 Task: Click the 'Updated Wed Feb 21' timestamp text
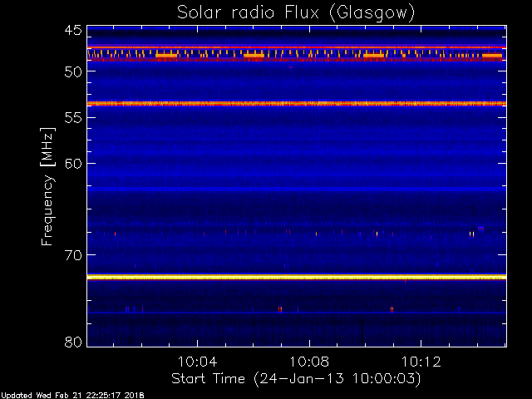pos(72,394)
